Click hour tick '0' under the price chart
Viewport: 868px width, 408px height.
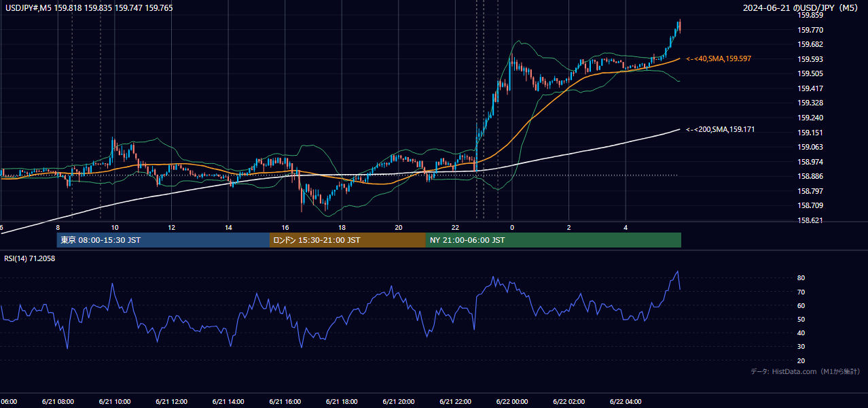512,228
